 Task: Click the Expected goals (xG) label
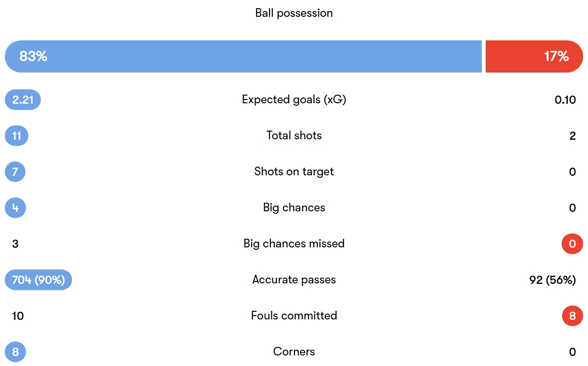(294, 100)
